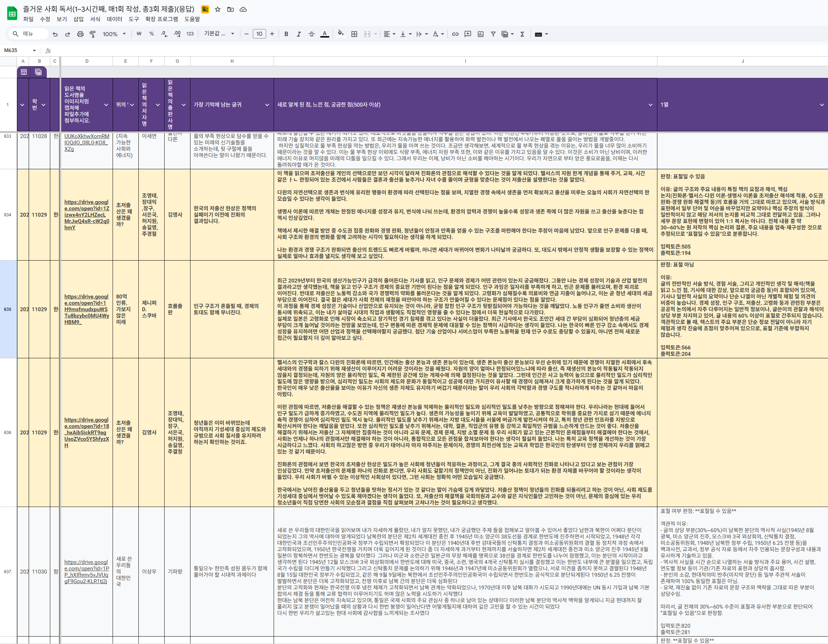
Task: Toggle strikethrough formatting
Action: pos(311,34)
